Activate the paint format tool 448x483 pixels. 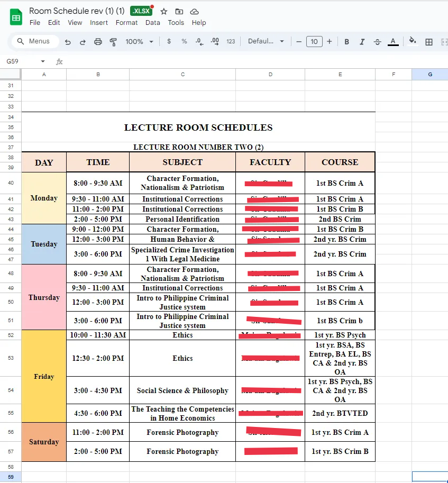(x=113, y=42)
